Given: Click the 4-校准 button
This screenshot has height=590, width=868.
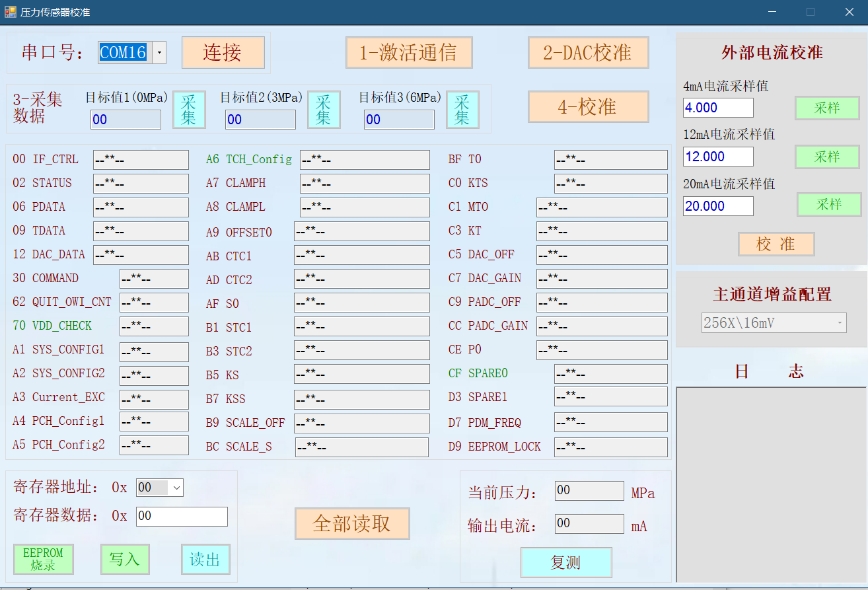Looking at the screenshot, I should point(588,106).
